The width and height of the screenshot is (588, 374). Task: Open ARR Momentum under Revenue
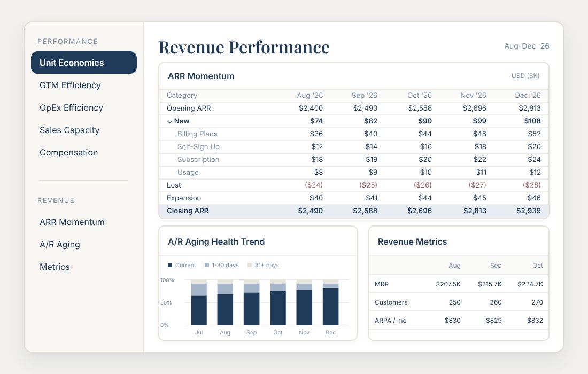(72, 222)
